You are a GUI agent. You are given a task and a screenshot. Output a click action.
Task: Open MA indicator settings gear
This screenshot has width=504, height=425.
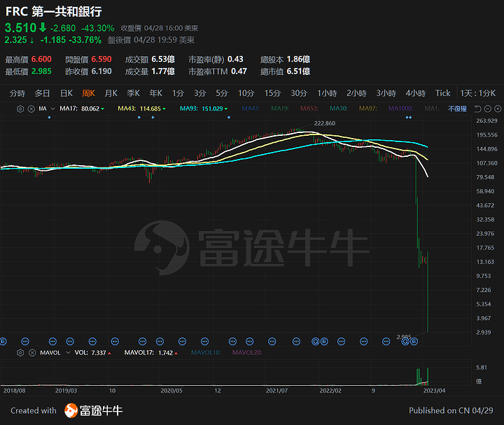[x=20, y=109]
